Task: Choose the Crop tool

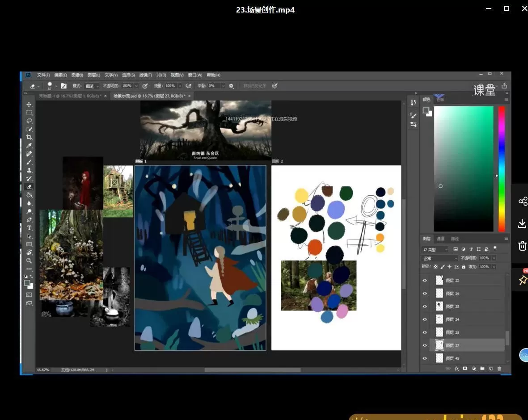Action: point(29,138)
